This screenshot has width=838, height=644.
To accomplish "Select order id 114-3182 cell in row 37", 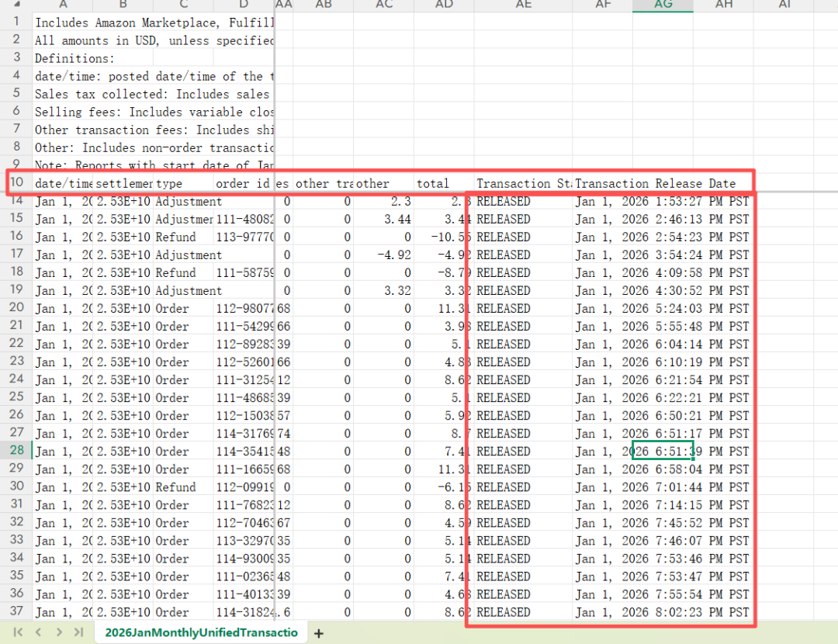I will click(244, 612).
